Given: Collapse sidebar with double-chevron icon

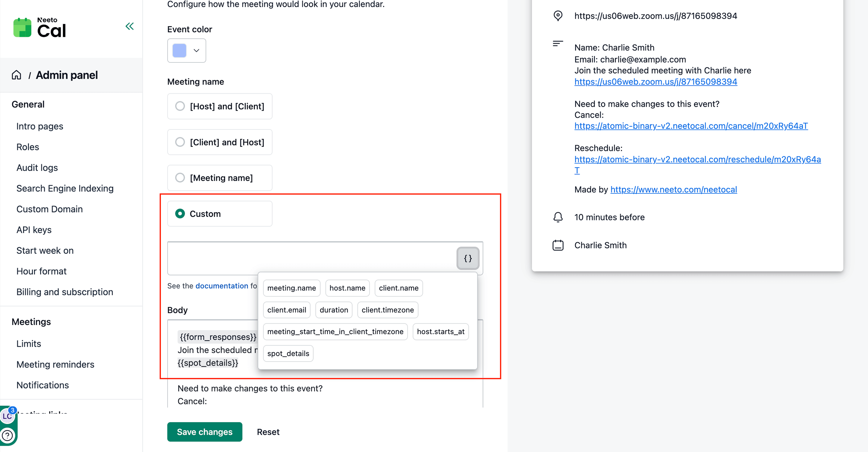Looking at the screenshot, I should coord(129,26).
